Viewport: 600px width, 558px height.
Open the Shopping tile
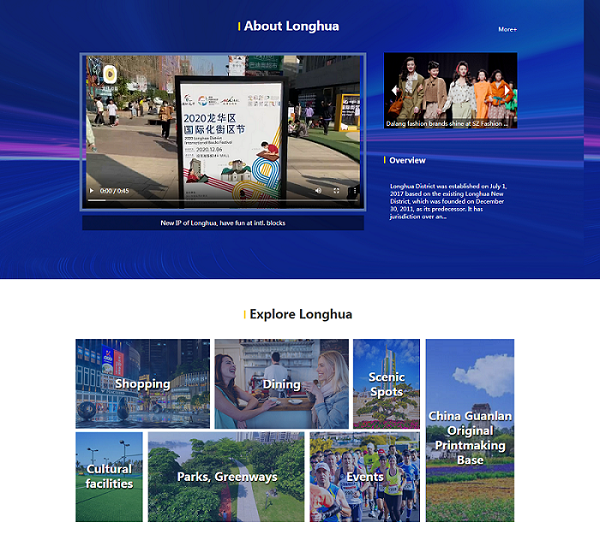coord(142,384)
